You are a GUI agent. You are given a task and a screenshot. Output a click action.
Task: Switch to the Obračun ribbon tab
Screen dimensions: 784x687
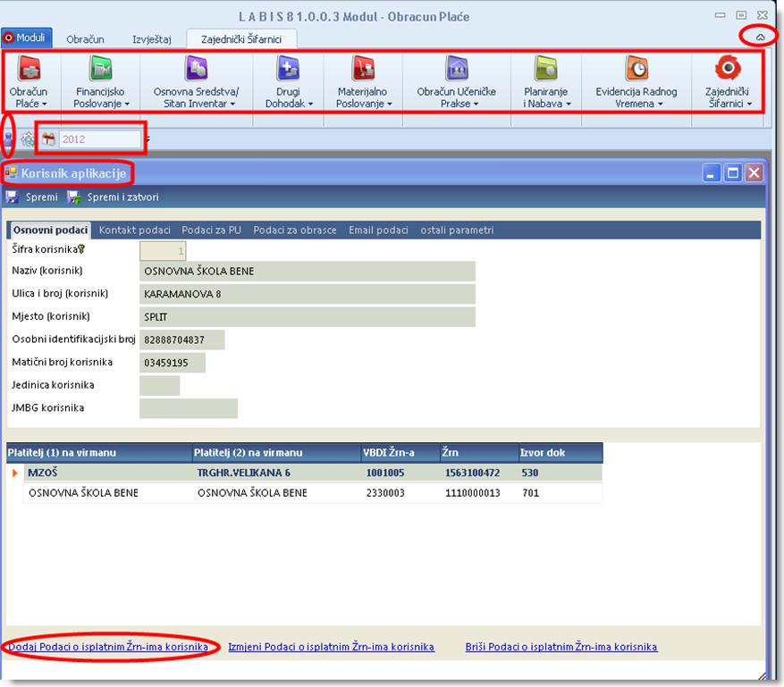click(x=86, y=39)
